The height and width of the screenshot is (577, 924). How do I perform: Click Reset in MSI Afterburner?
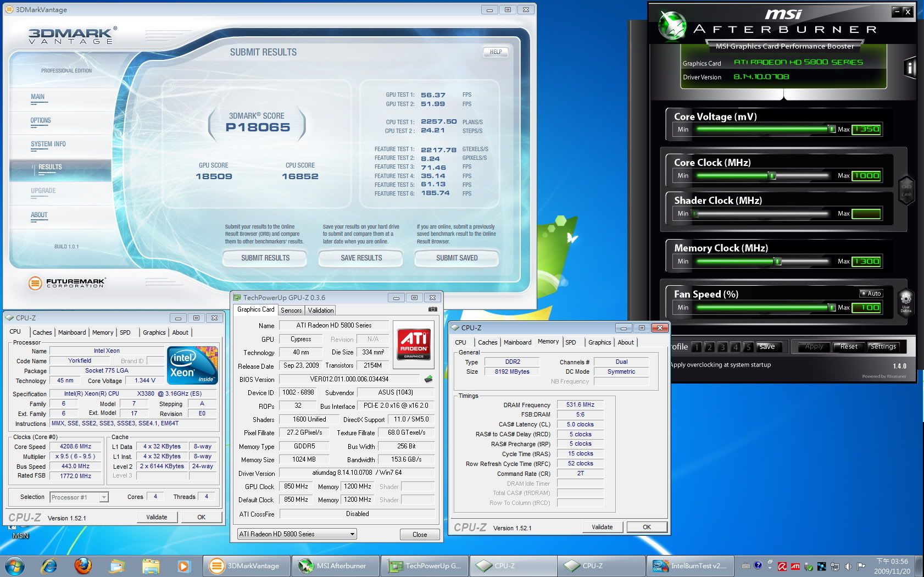pos(848,347)
